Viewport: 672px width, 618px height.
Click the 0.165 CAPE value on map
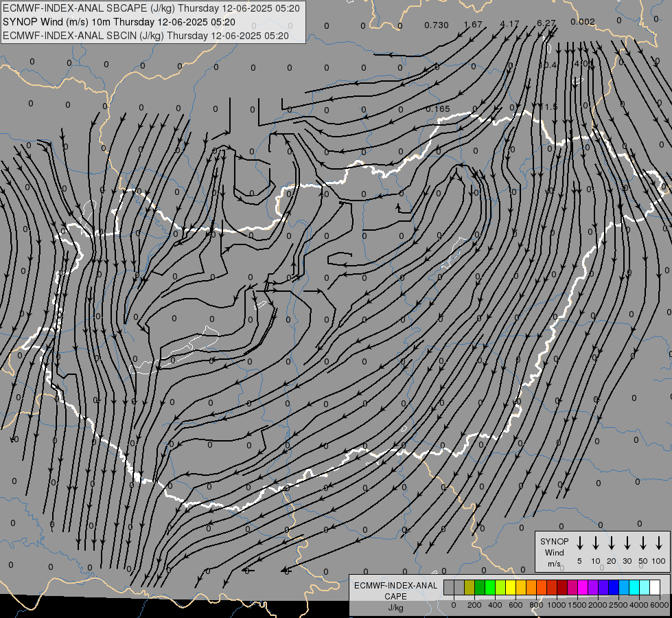[437, 109]
